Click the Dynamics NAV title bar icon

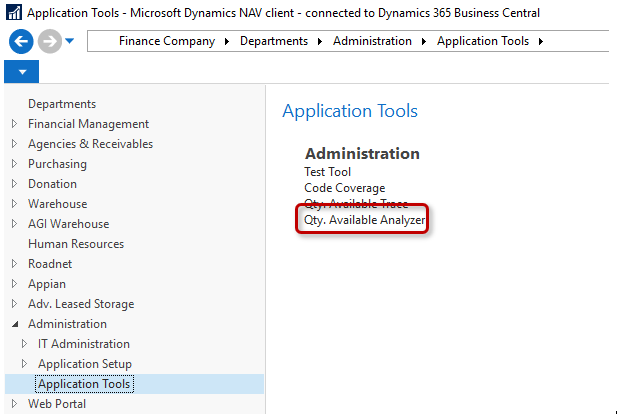14,13
